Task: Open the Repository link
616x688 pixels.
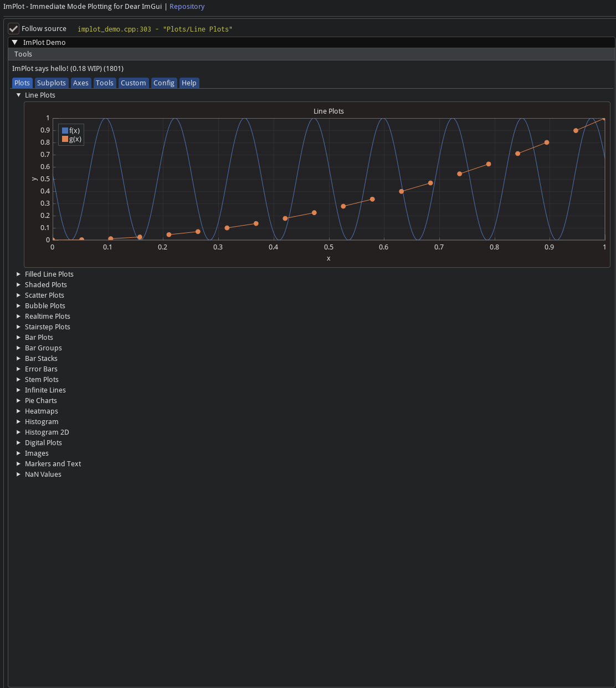Action: (187, 7)
